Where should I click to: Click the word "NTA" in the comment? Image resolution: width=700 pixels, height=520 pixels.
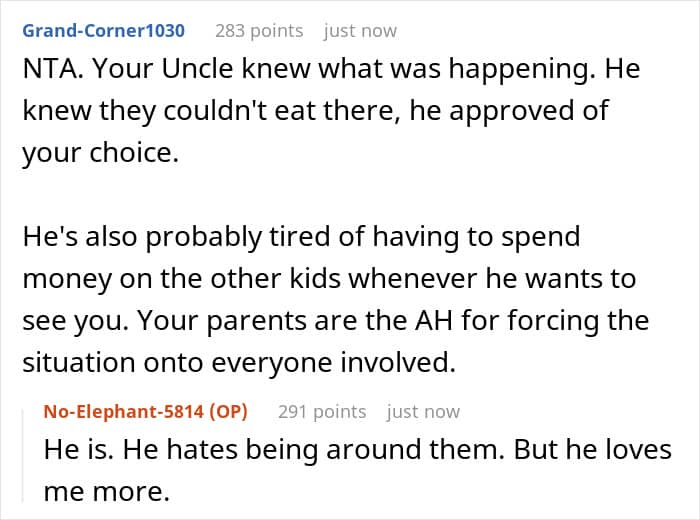coord(50,69)
